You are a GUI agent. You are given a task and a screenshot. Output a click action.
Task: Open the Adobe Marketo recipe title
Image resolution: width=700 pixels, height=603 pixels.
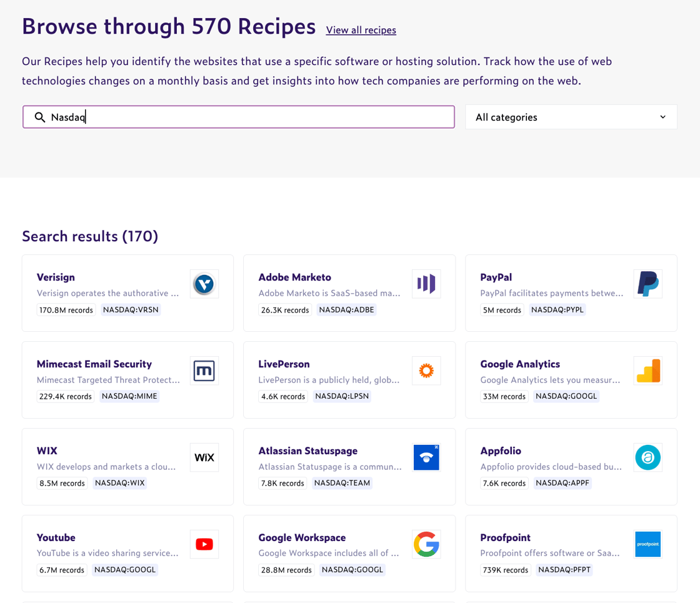click(294, 277)
